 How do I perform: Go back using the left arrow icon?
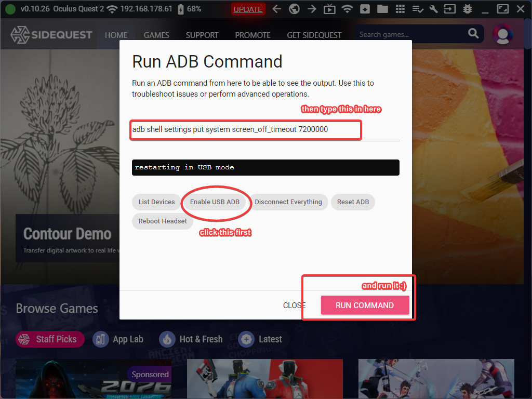[277, 9]
